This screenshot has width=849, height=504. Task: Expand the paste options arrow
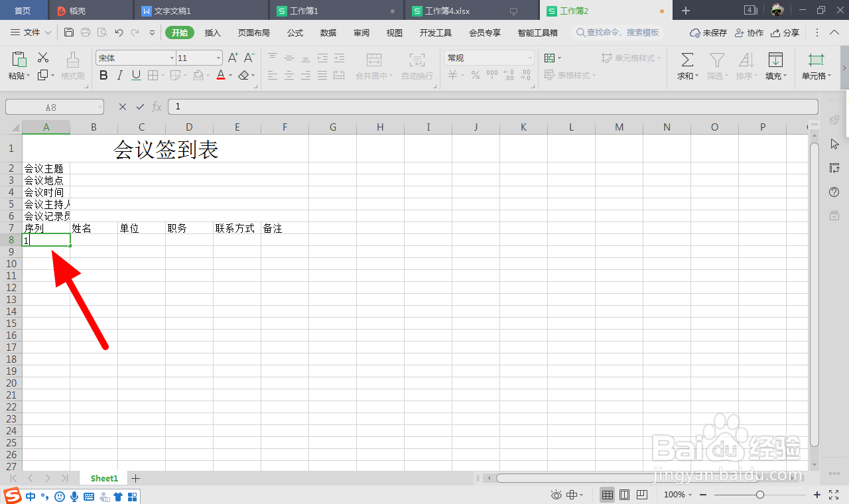(29, 76)
